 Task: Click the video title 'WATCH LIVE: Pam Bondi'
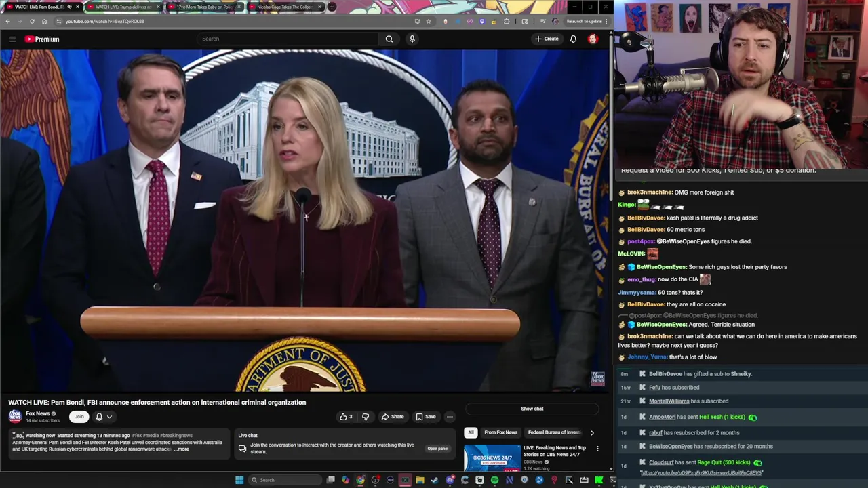(157, 402)
